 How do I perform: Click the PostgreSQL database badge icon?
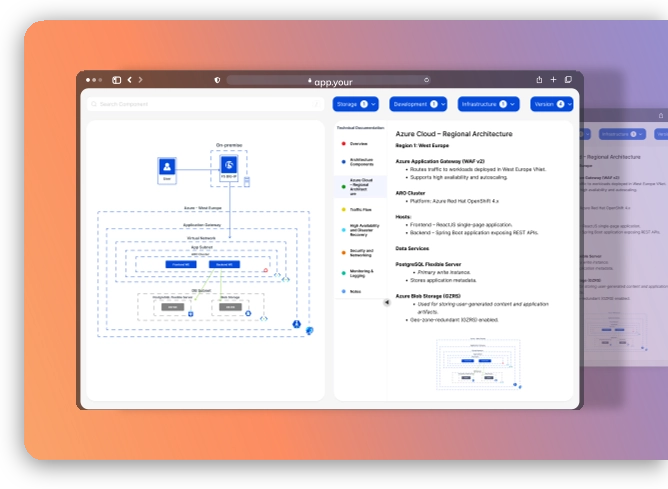pos(191,314)
